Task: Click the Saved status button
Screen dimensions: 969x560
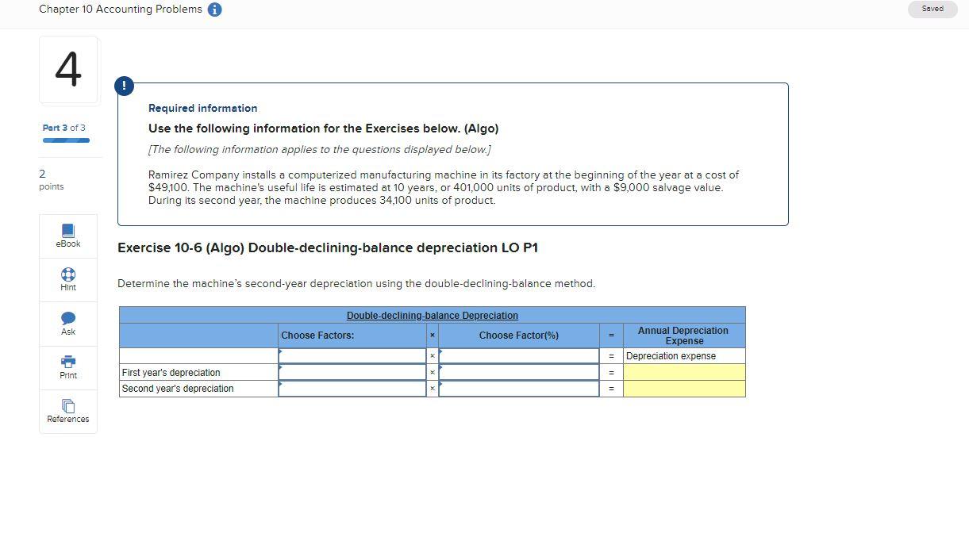Action: click(x=932, y=9)
